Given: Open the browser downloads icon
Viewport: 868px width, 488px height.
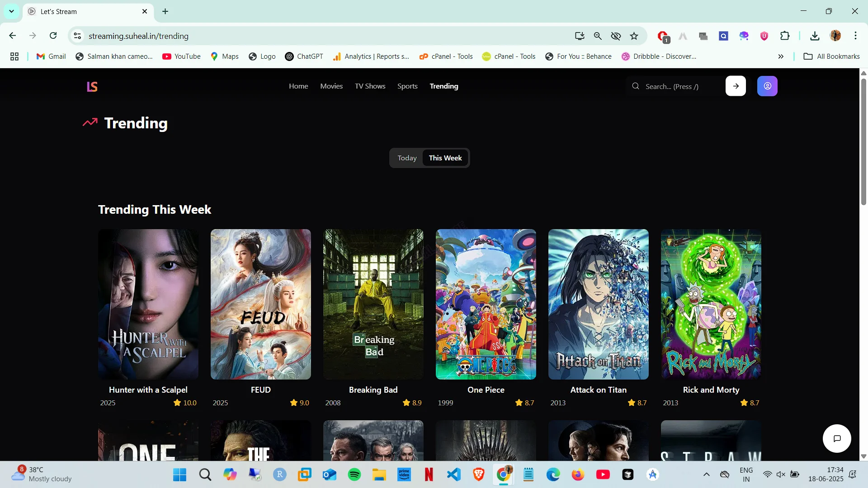Looking at the screenshot, I should pos(815,36).
